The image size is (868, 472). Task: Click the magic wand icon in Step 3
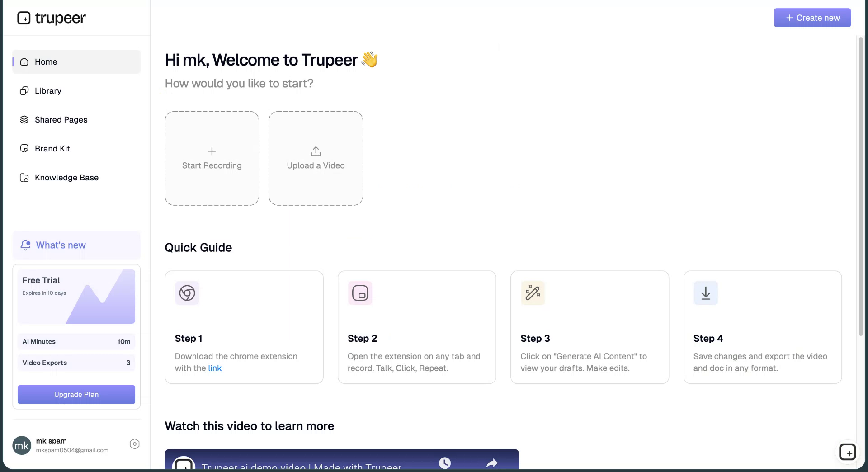tap(533, 293)
